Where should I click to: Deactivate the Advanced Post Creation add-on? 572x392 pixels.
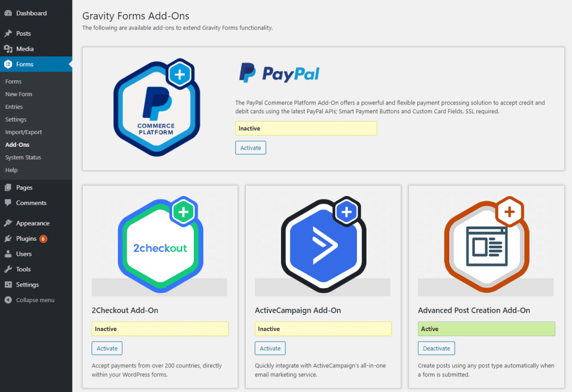pyautogui.click(x=436, y=348)
